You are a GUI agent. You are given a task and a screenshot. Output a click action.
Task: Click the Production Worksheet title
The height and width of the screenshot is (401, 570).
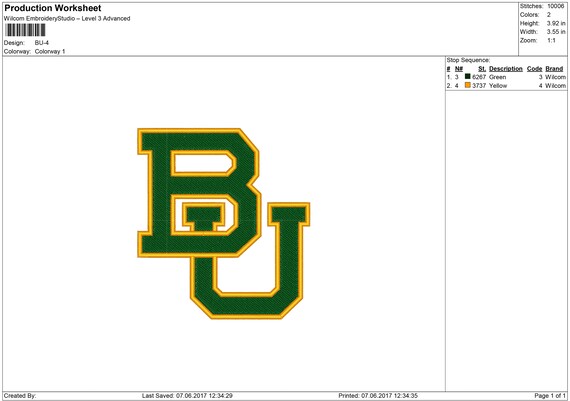(53, 8)
